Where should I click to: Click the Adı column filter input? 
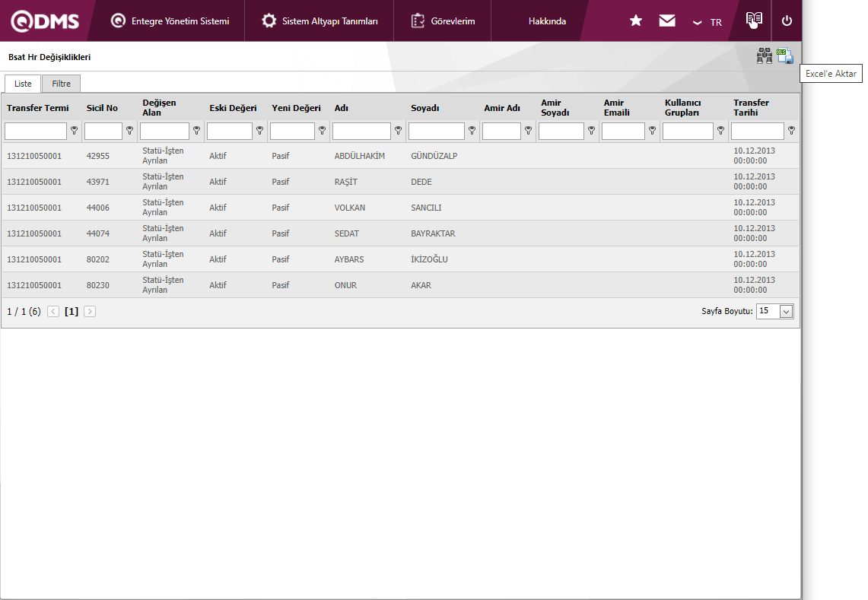pyautogui.click(x=361, y=131)
